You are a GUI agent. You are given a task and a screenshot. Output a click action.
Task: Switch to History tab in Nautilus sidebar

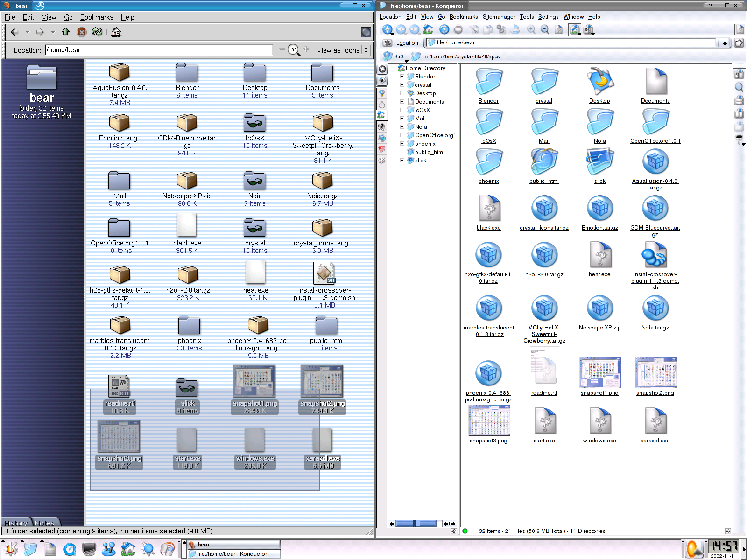click(16, 523)
